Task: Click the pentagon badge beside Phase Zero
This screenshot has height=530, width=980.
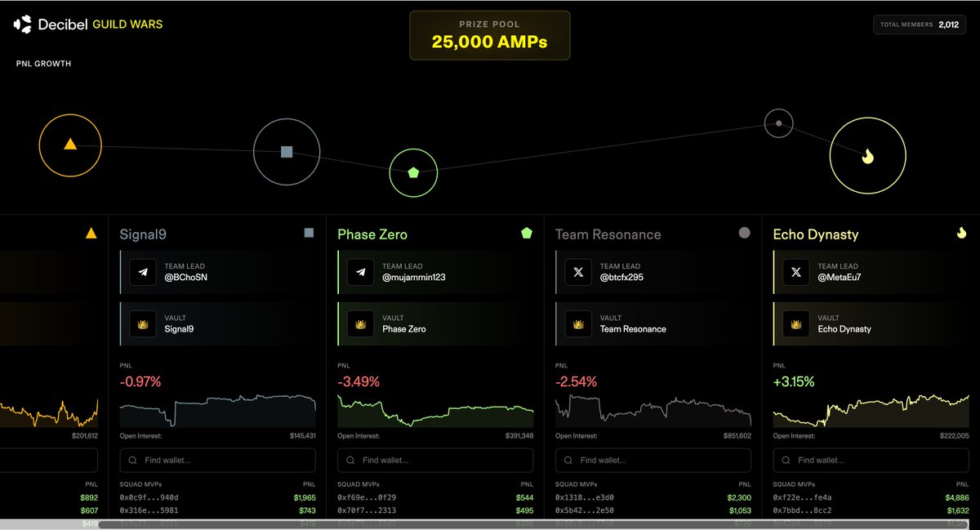Action: pyautogui.click(x=527, y=233)
